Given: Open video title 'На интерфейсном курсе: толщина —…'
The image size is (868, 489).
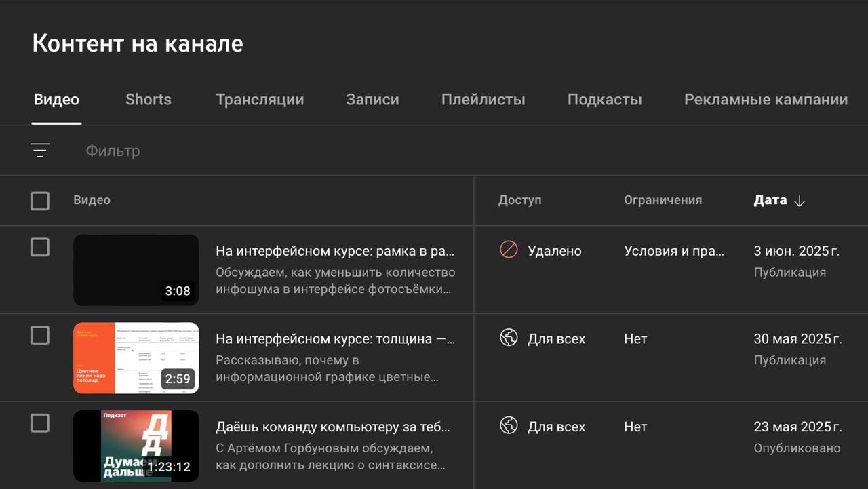Looking at the screenshot, I should 335,338.
